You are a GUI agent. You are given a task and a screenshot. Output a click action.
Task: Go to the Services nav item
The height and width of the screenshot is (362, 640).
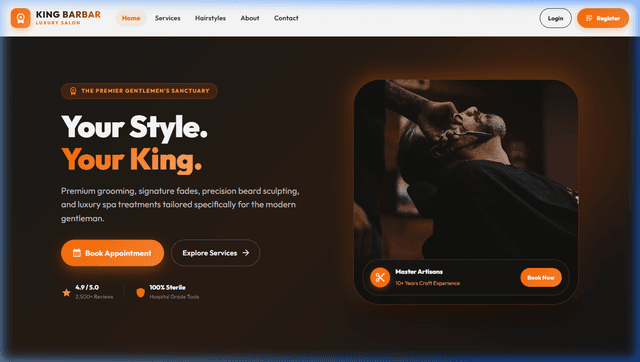(167, 18)
